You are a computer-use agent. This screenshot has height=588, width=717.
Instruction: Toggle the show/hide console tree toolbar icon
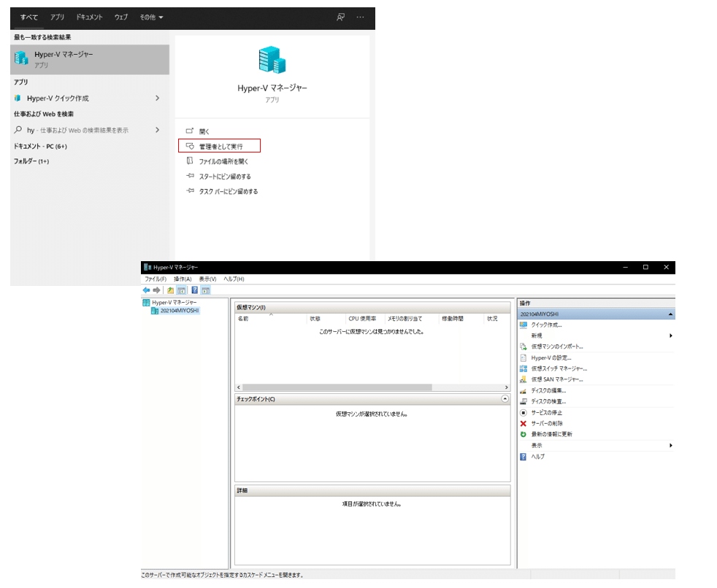182,290
